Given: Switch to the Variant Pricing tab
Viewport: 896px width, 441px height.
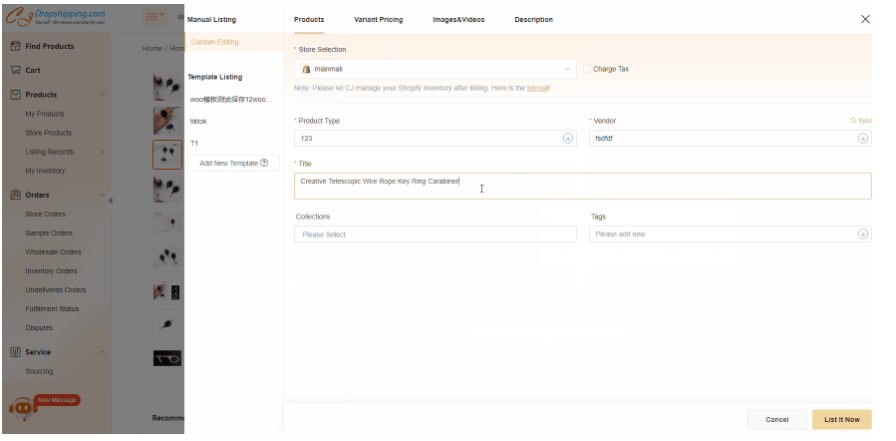Looking at the screenshot, I should (x=378, y=20).
